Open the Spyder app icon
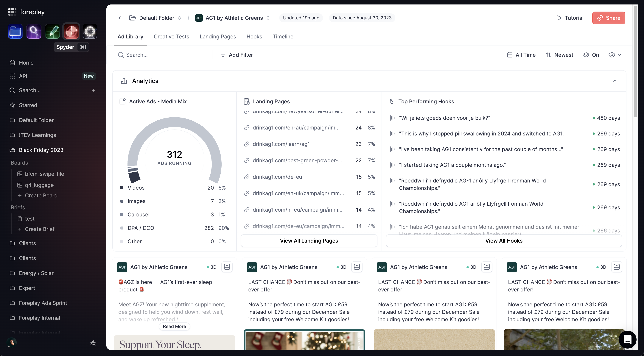Viewport: 644px width, 356px height. click(71, 32)
